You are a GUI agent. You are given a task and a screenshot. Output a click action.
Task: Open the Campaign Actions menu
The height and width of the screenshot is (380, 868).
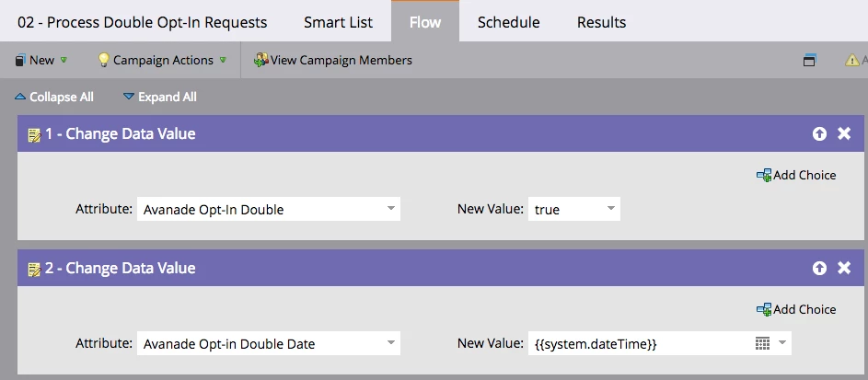click(x=162, y=61)
